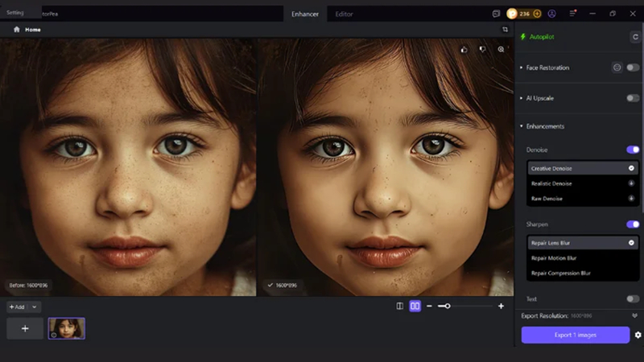Select side-by-side compare view icon

[415, 306]
